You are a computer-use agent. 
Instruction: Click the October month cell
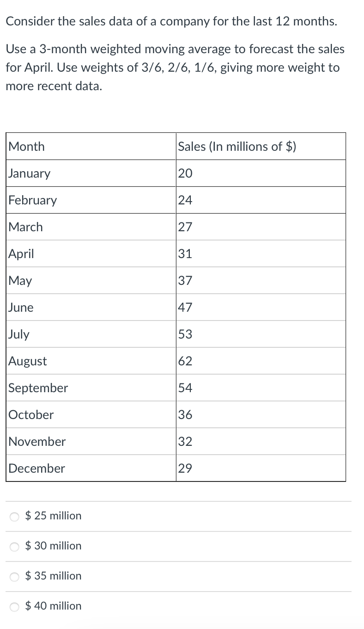click(91, 415)
